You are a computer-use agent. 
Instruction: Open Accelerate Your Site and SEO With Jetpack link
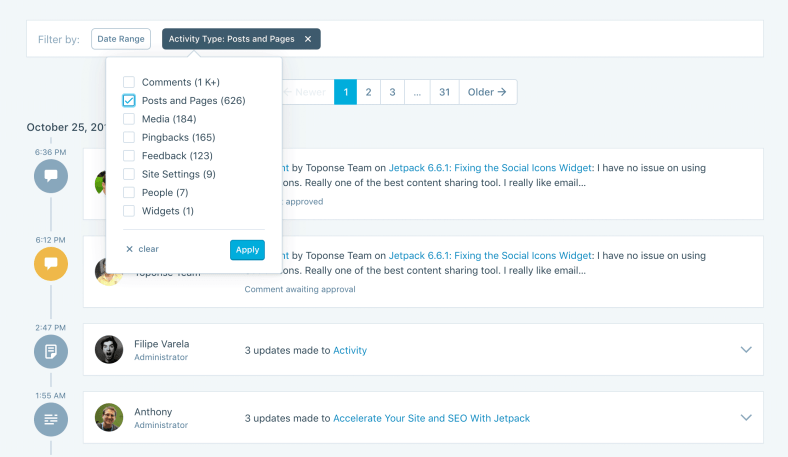431,418
